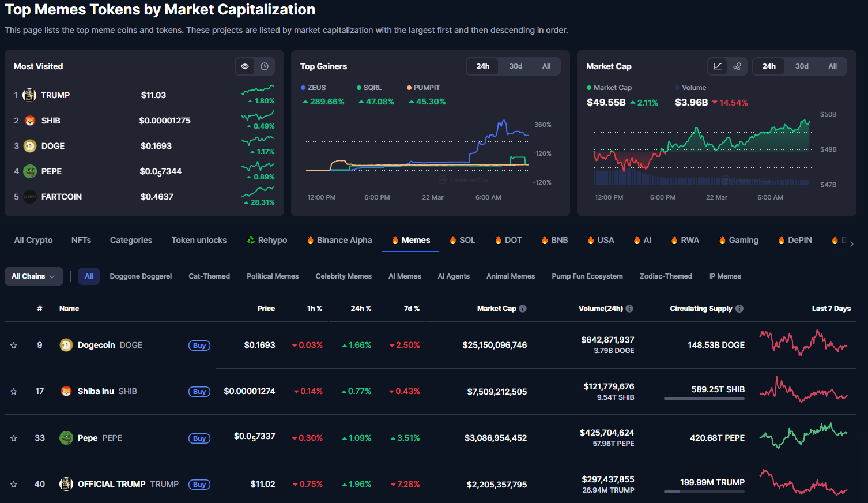Open the Categories tab
The image size is (868, 503).
pyautogui.click(x=131, y=240)
